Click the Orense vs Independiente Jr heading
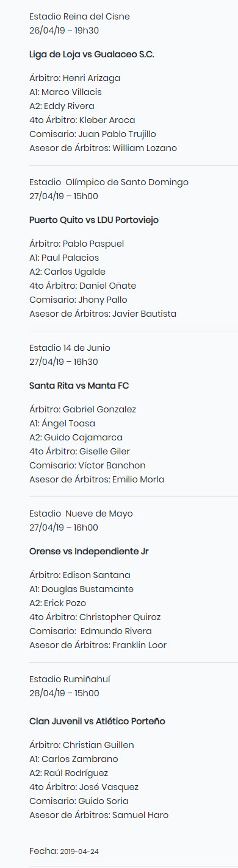The height and width of the screenshot is (868, 238). coord(89,551)
